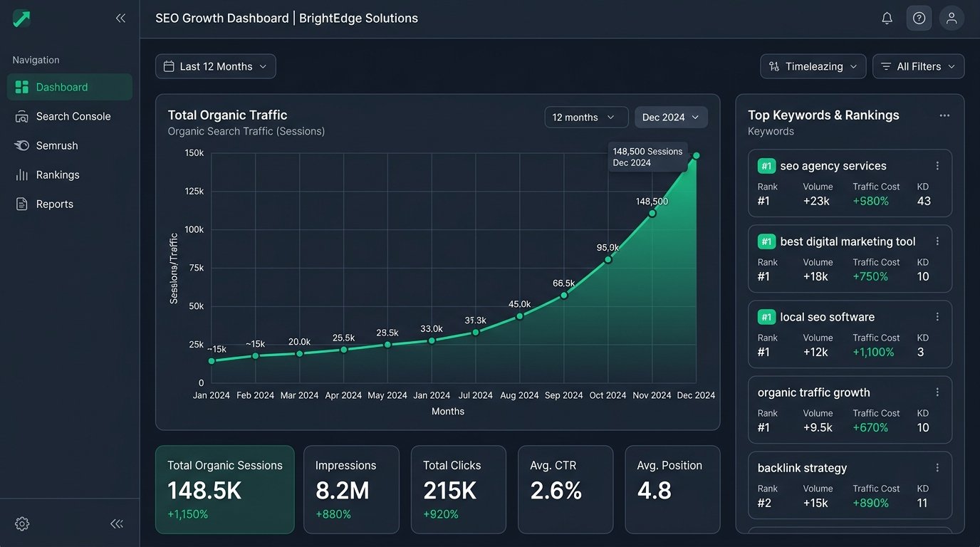Open options for local seo software card
This screenshot has height=547, width=980.
(x=937, y=317)
